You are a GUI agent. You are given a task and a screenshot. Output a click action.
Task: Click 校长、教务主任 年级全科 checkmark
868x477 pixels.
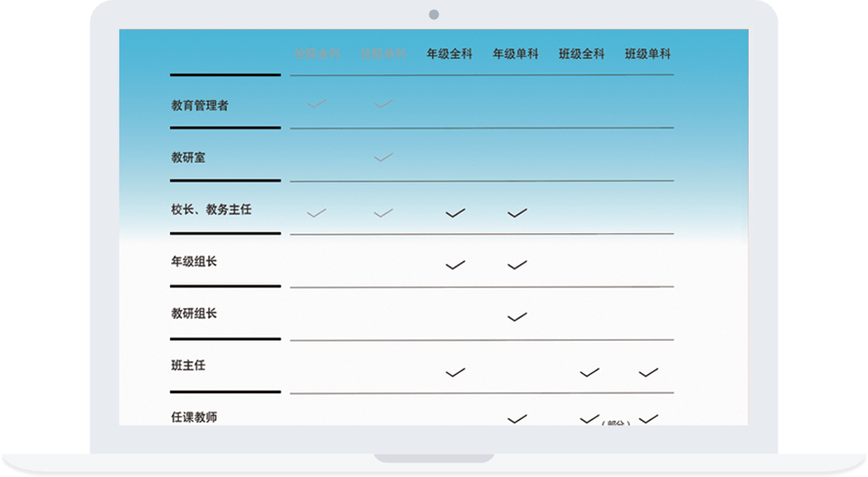pos(456,213)
